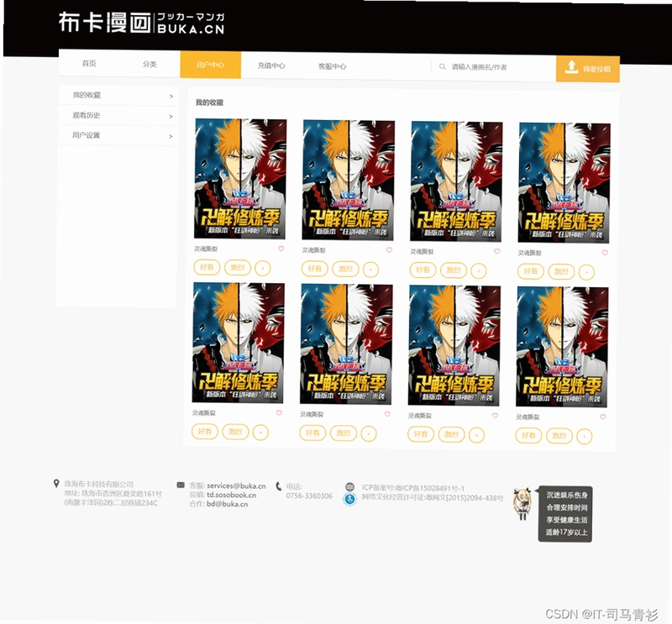Click the 珠海布卡科技有限公司 company name
The image size is (672, 624).
pyautogui.click(x=99, y=485)
